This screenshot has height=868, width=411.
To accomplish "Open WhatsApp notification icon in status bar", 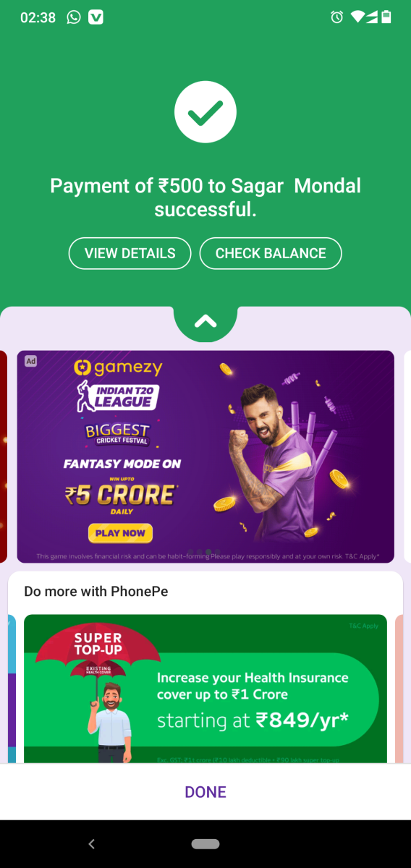I will tap(74, 17).
